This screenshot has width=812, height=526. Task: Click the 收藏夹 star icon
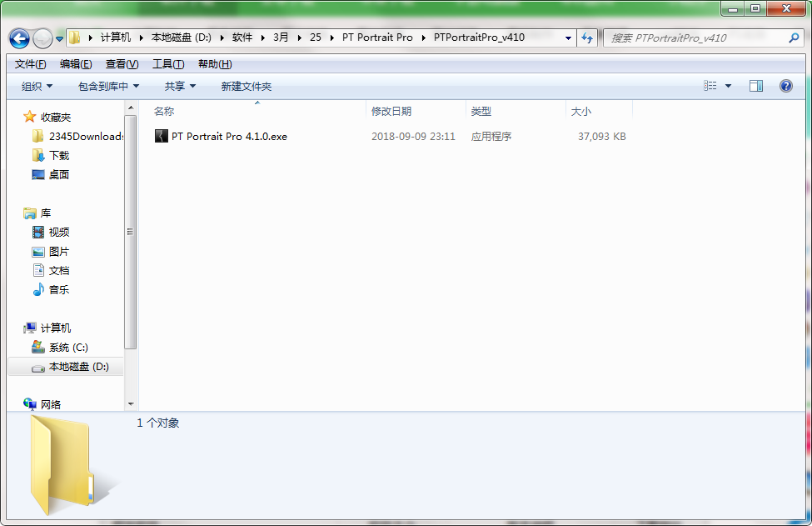pyautogui.click(x=29, y=117)
